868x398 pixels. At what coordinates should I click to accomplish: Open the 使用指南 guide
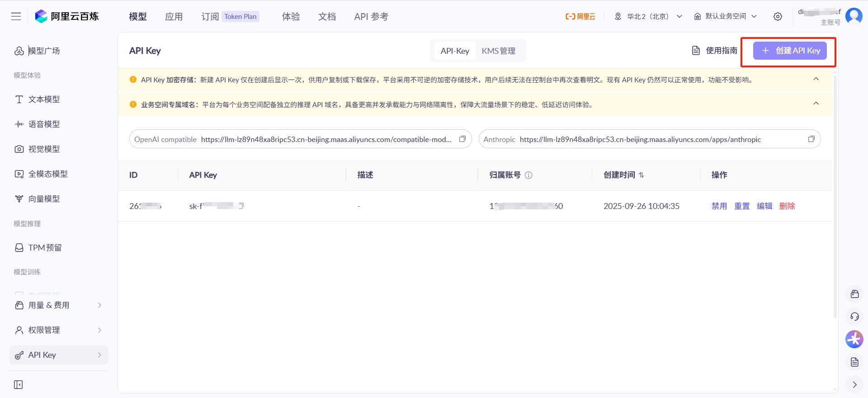[x=715, y=51]
